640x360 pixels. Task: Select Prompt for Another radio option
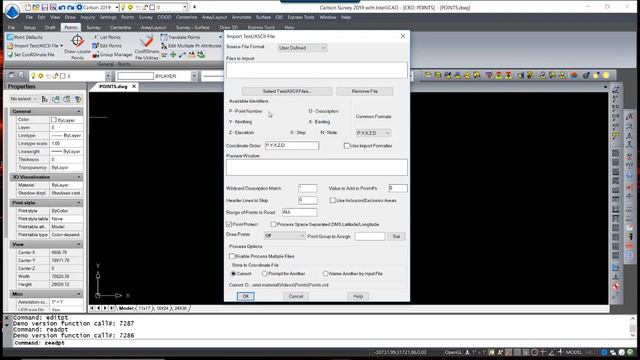click(x=264, y=273)
